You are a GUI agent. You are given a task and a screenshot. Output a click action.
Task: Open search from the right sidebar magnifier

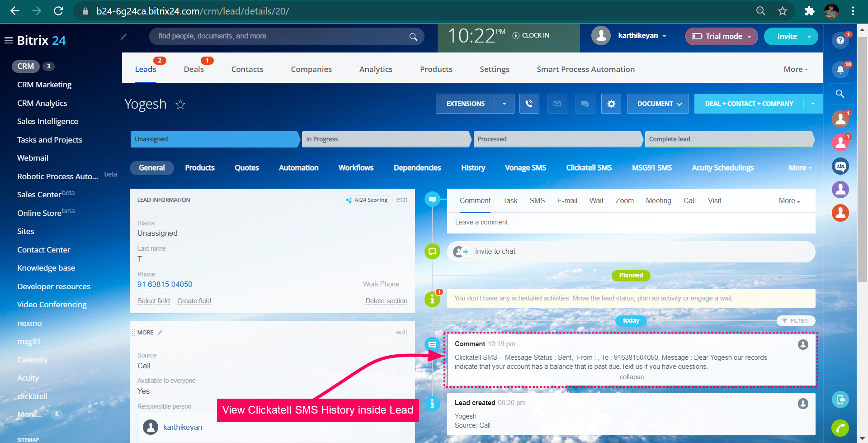(840, 94)
